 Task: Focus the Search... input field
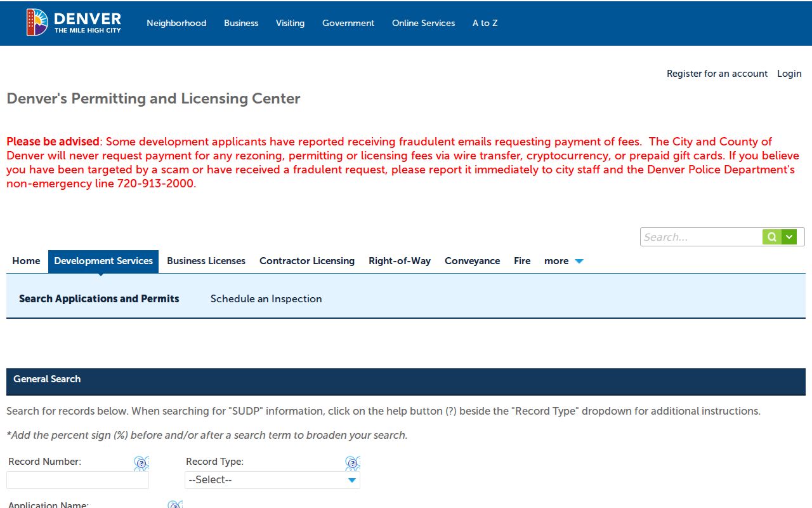[702, 237]
